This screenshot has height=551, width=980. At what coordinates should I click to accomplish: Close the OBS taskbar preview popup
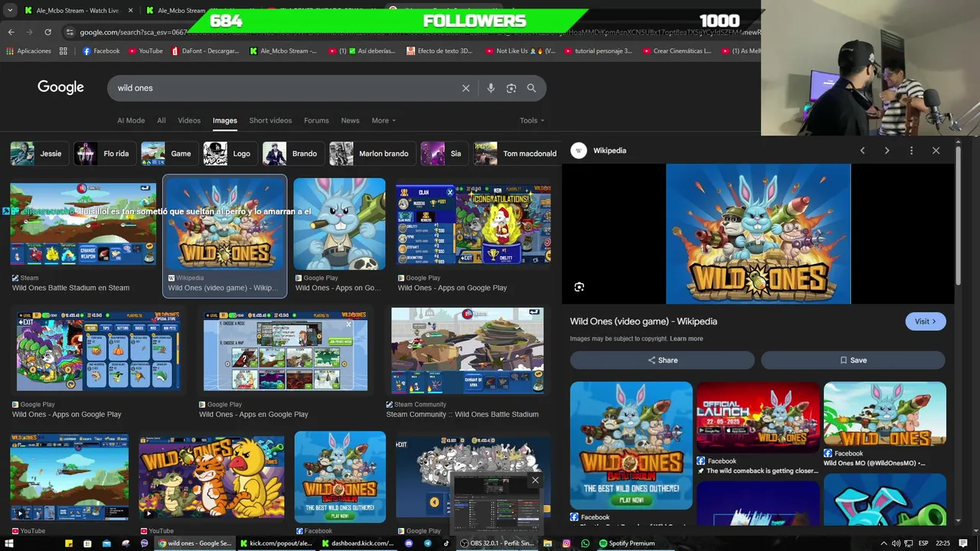pos(535,481)
